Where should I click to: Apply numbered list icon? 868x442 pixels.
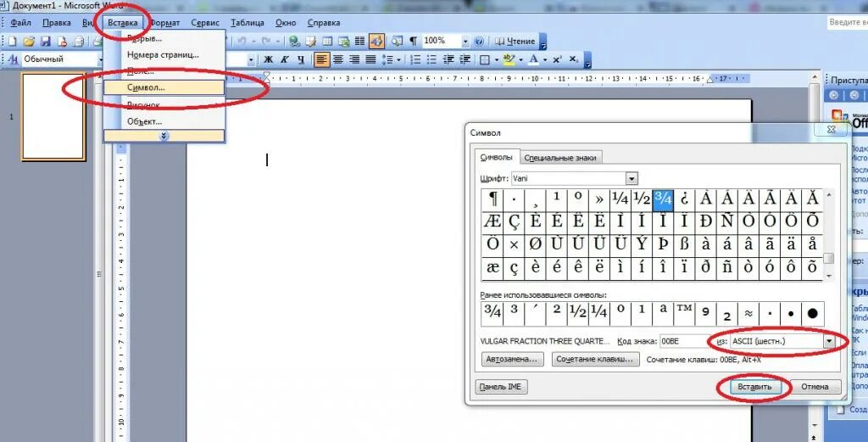(x=415, y=59)
